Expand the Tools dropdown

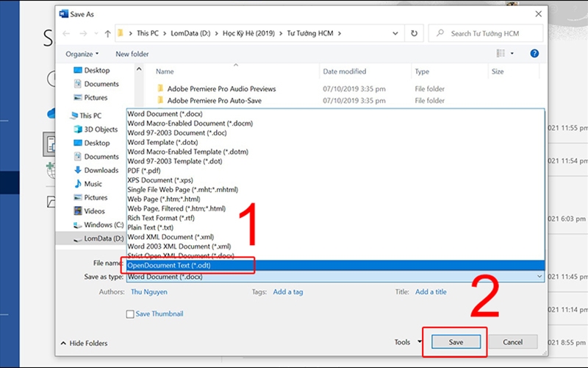pos(406,342)
